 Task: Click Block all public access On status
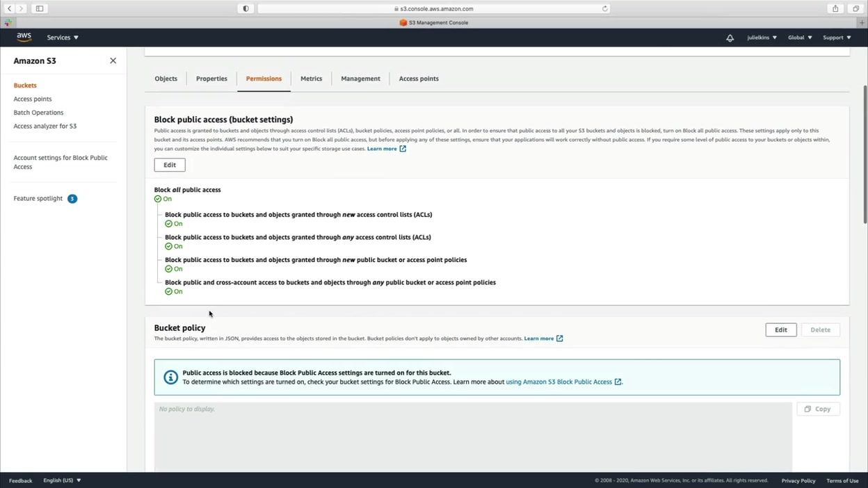click(163, 199)
